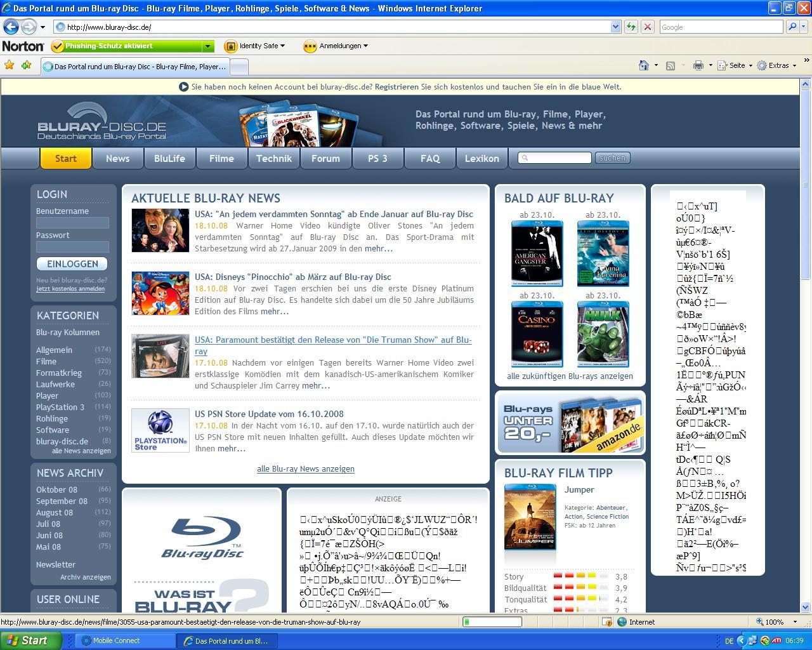The height and width of the screenshot is (650, 812).
Task: Stop loading with the red X icon
Action: tap(648, 27)
